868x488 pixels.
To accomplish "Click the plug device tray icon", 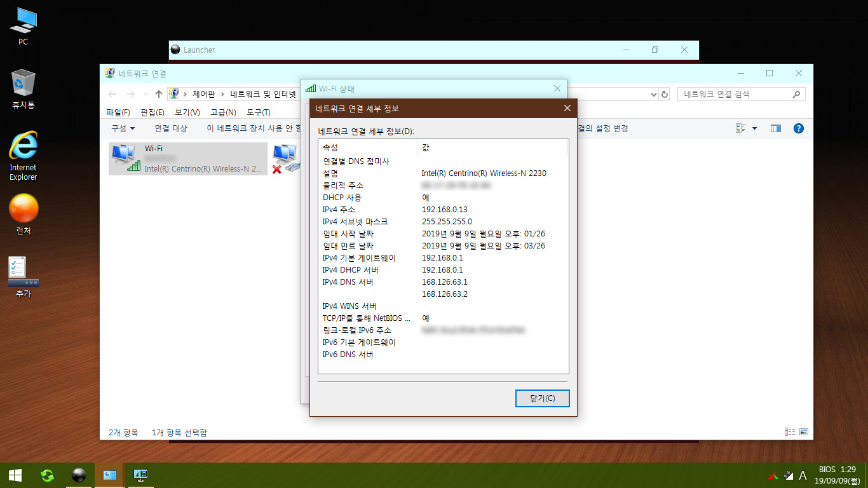I will pyautogui.click(x=789, y=475).
